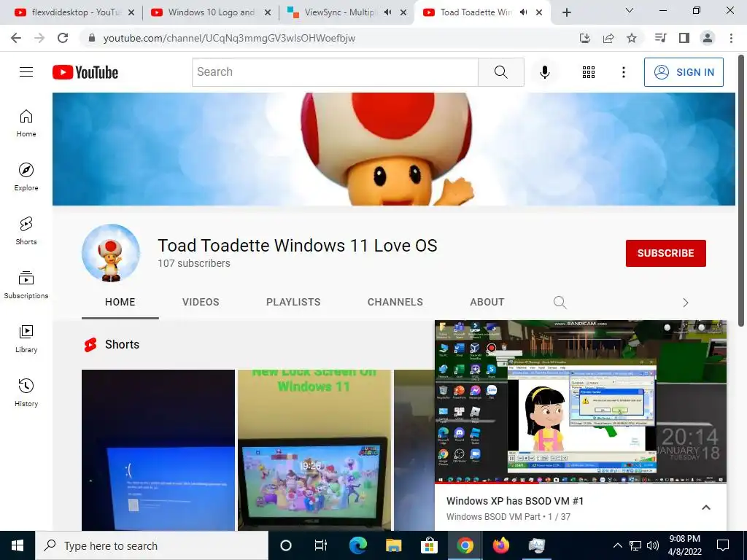Open the Chrome profile avatar
The height and width of the screenshot is (560, 747).
708,38
